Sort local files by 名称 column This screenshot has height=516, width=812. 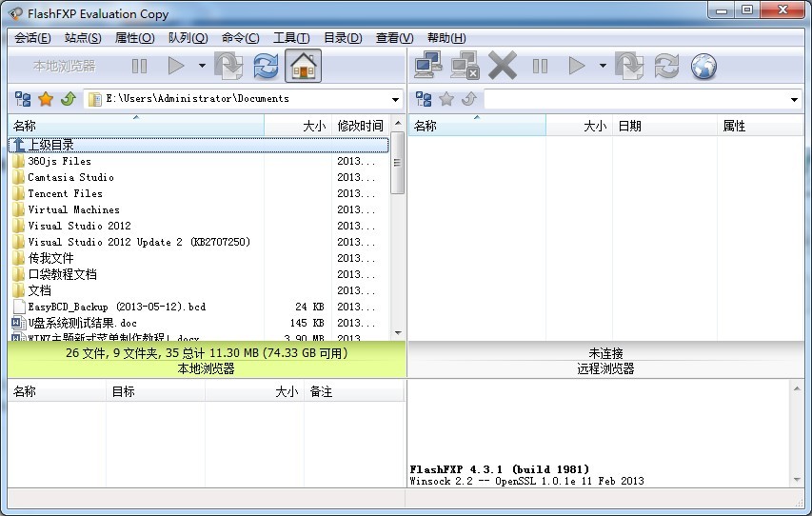pos(136,126)
